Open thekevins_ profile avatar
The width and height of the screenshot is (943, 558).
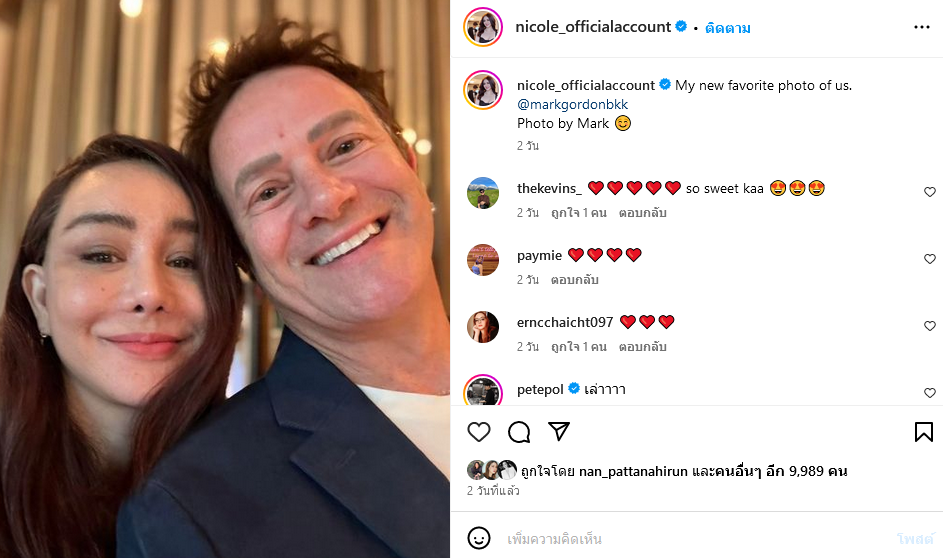[x=483, y=193]
